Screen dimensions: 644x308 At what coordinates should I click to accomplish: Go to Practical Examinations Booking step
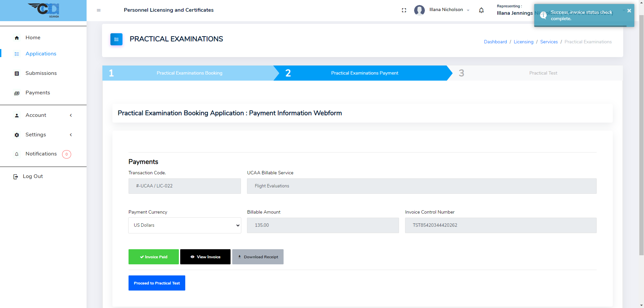(x=189, y=73)
